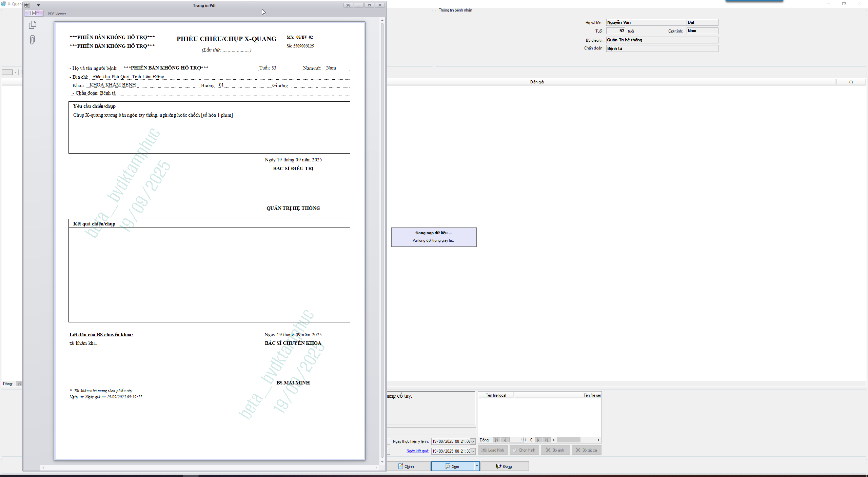Open the Xem button dropdown arrow
The height and width of the screenshot is (477, 868).
click(x=477, y=466)
